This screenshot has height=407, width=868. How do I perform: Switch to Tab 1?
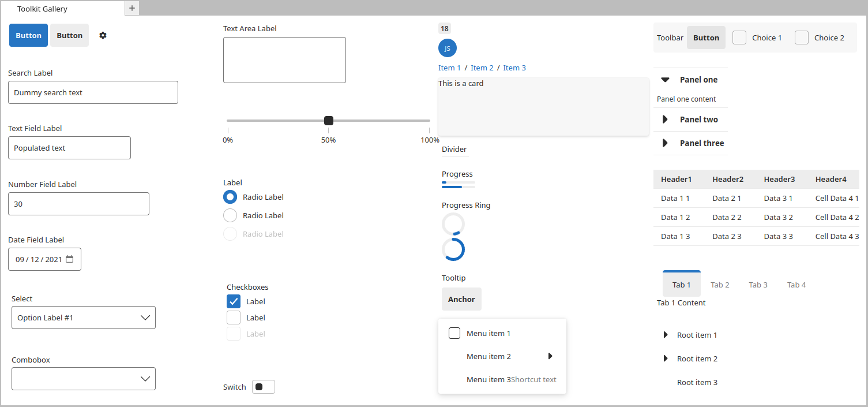682,285
